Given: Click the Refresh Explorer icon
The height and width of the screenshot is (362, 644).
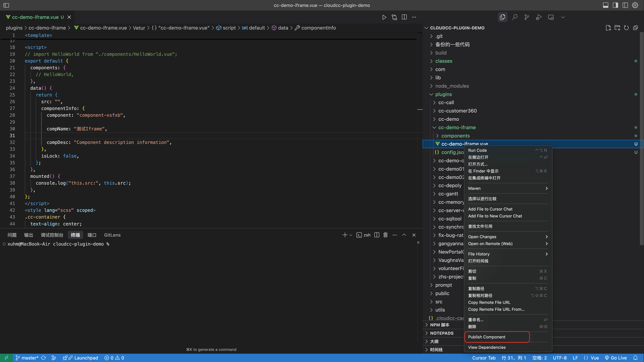Looking at the screenshot, I should pyautogui.click(x=626, y=28).
